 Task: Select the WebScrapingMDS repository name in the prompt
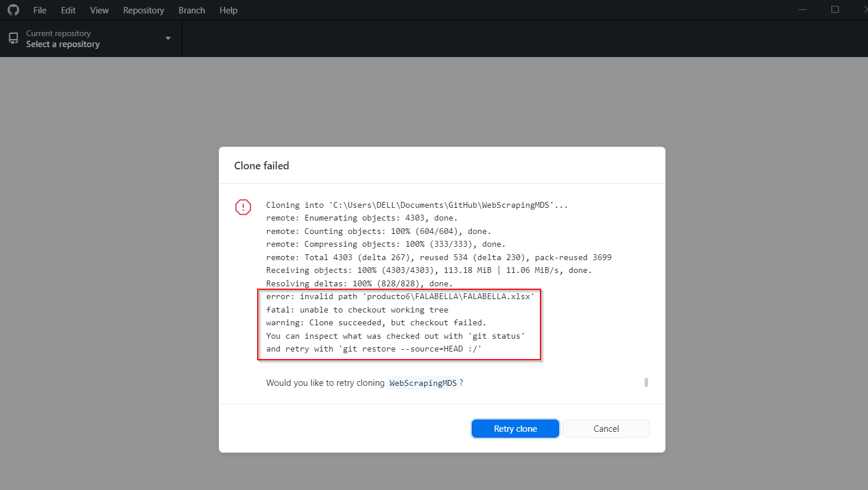[422, 382]
